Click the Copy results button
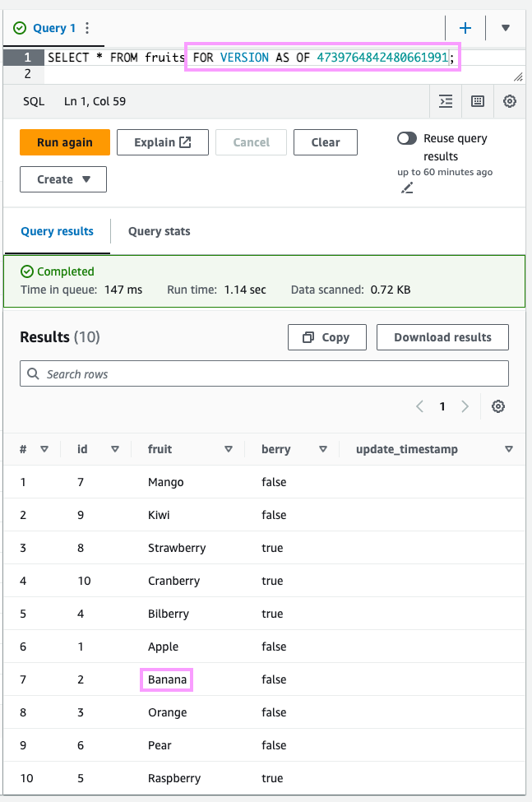 [326, 337]
